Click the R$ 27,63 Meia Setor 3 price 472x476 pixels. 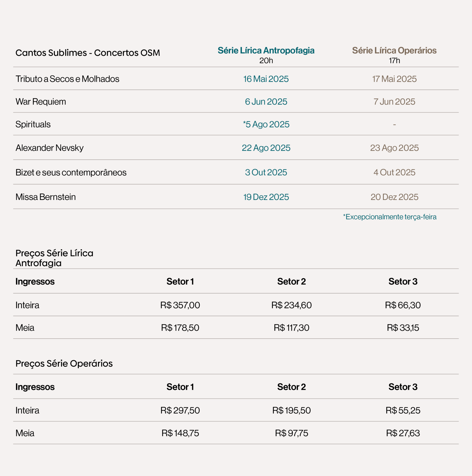tap(403, 433)
